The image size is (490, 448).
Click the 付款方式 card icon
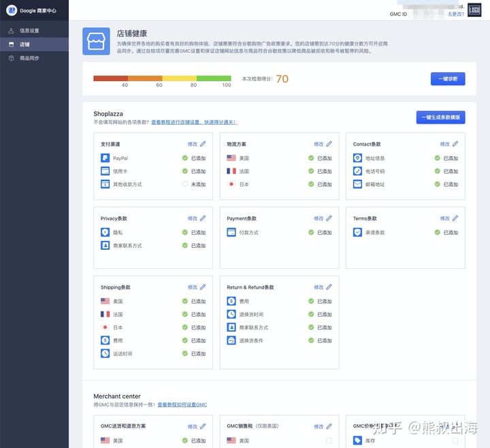tap(231, 232)
